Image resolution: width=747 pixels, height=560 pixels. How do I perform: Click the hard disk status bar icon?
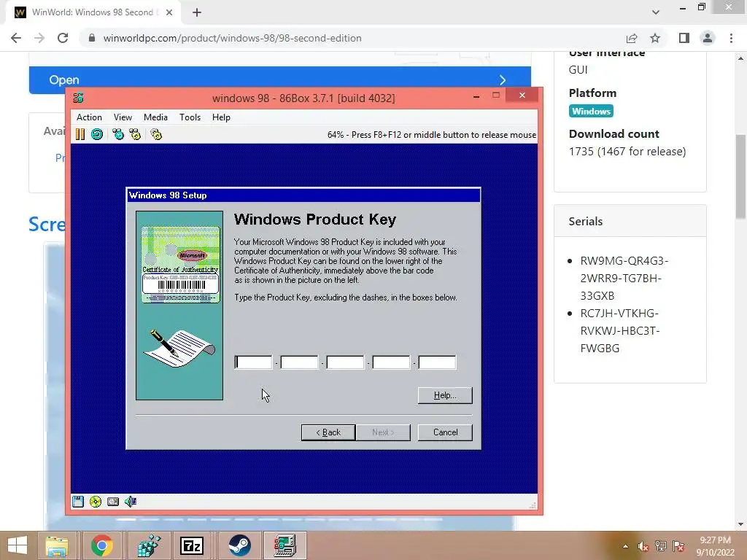point(113,502)
